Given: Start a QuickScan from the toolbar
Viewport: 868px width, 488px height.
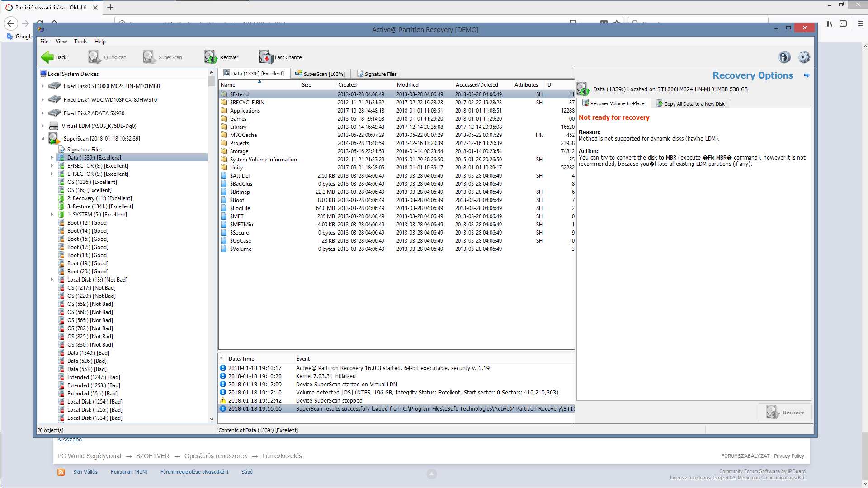Looking at the screenshot, I should click(108, 57).
